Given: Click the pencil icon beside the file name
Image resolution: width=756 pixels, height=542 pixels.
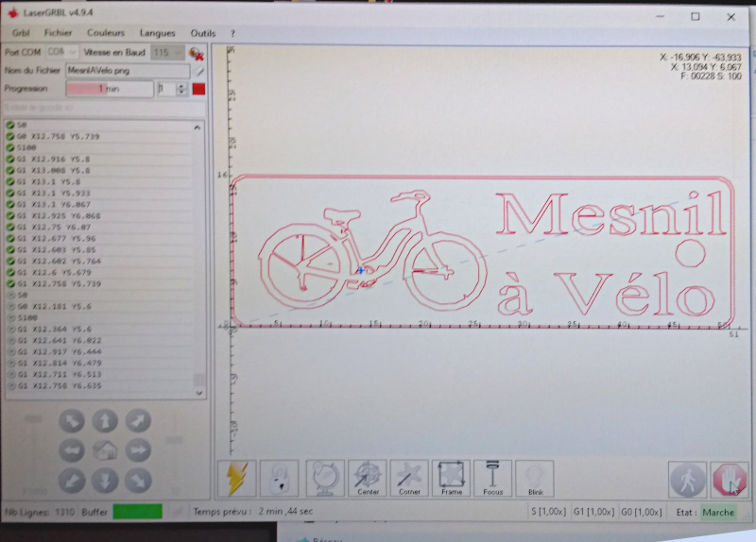Looking at the screenshot, I should click(x=199, y=72).
